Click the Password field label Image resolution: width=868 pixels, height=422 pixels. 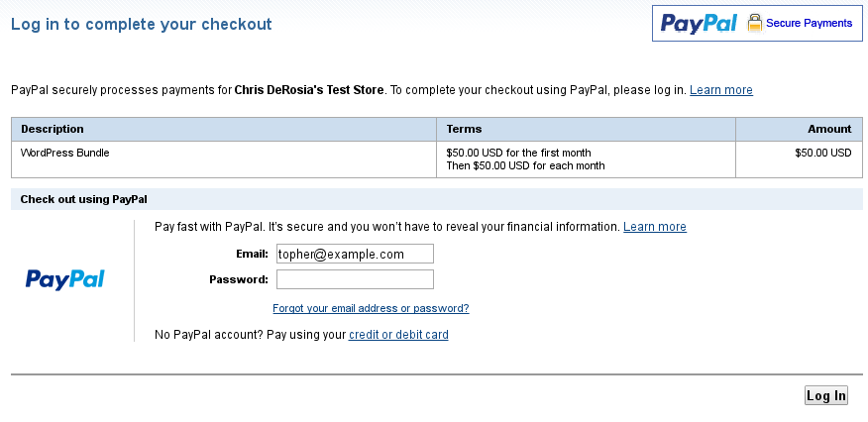(239, 279)
